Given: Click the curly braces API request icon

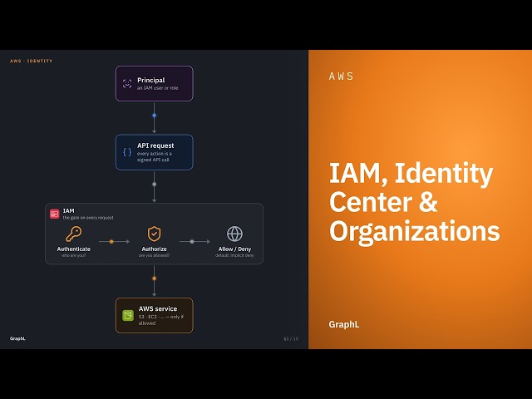Looking at the screenshot, I should pos(127,152).
